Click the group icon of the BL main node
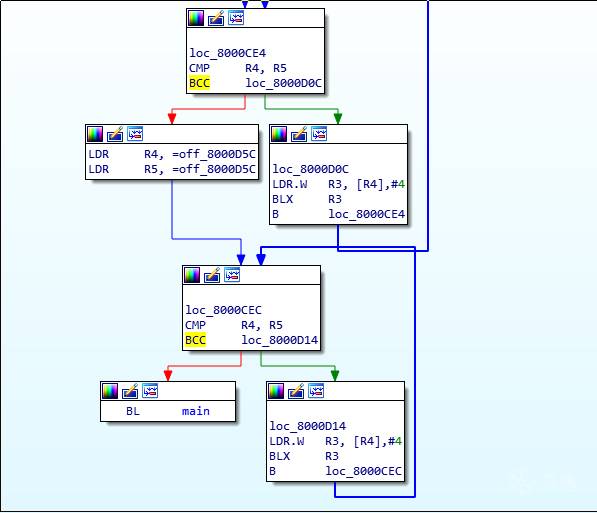 (150, 391)
